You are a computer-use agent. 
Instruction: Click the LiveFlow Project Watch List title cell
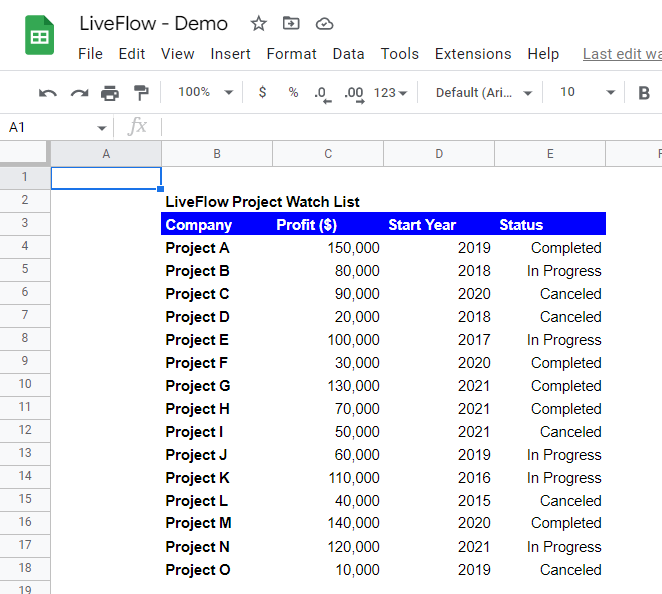point(262,202)
